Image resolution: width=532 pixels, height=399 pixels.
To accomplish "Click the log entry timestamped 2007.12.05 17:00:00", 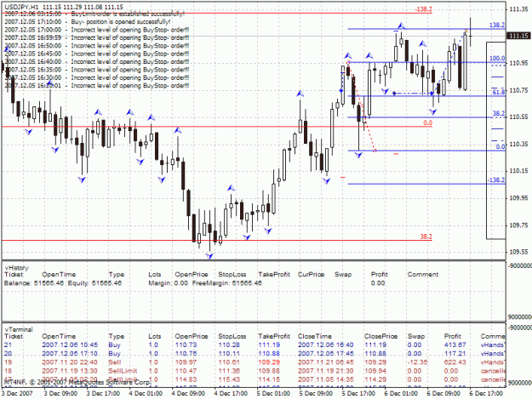I will (97, 30).
